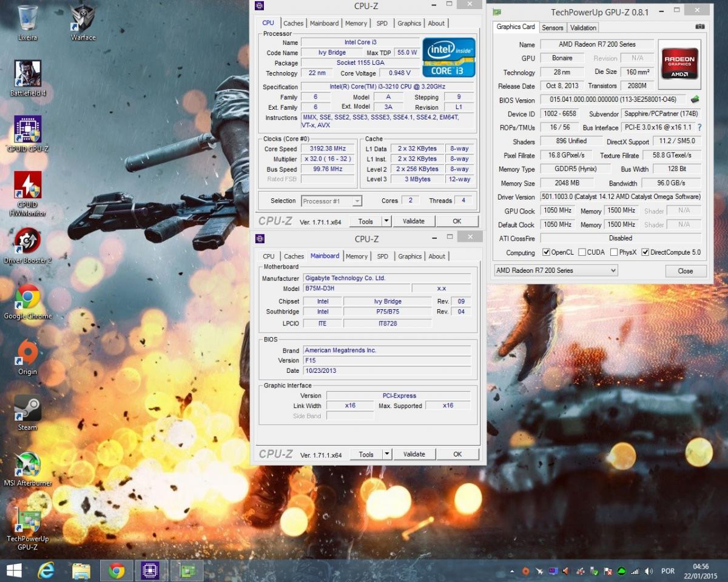Viewport: 728px width, 582px height.
Task: Click Tools button in lower CPU-Z window
Action: point(366,454)
